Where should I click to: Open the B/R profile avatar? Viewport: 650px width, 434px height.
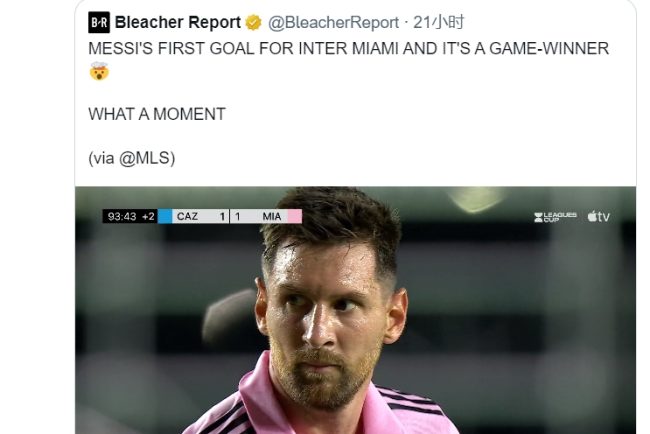click(99, 22)
